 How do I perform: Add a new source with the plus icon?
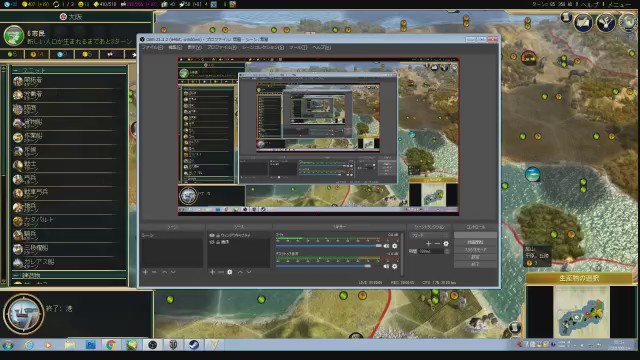tap(212, 272)
